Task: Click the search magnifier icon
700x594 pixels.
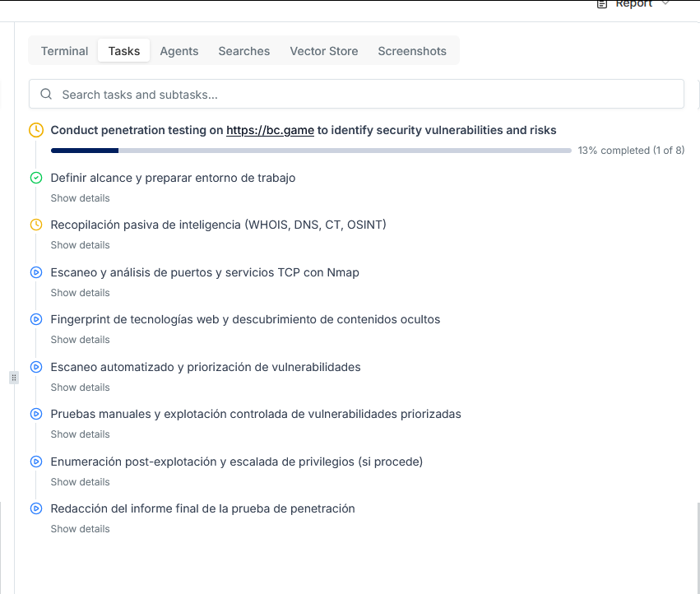Action: coord(46,95)
